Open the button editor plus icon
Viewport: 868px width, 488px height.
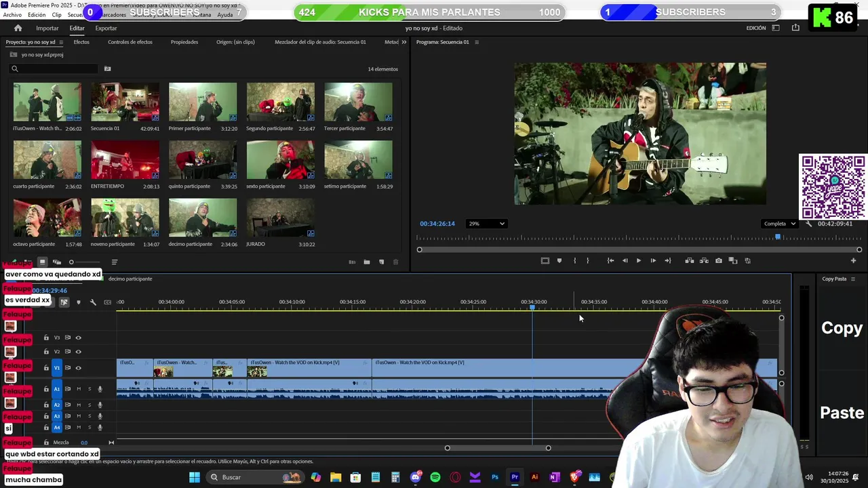(x=853, y=260)
